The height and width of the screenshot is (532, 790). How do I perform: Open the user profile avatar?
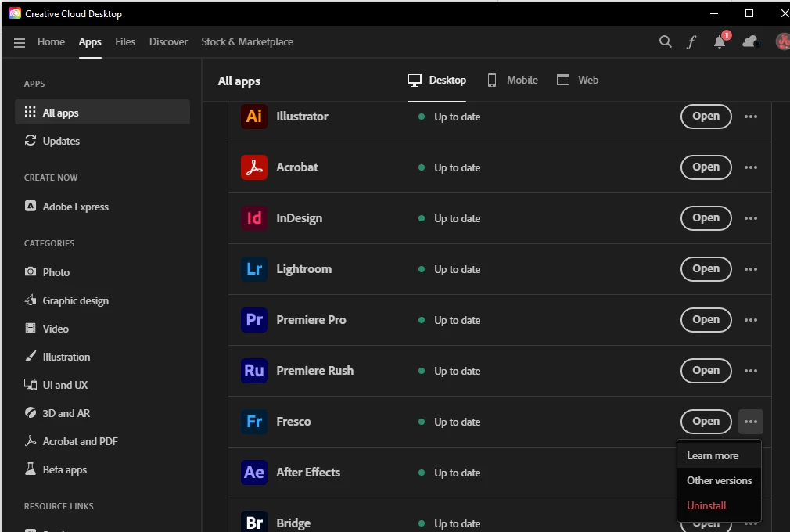point(782,41)
